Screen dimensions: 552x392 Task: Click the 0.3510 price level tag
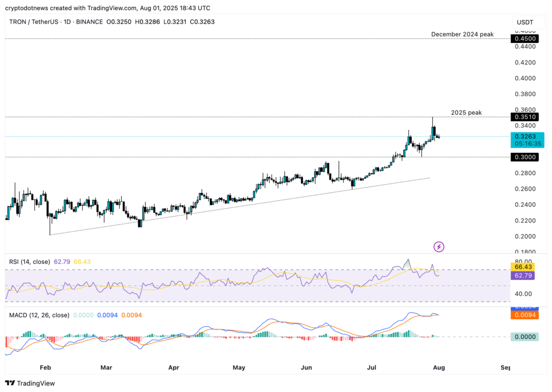point(525,117)
